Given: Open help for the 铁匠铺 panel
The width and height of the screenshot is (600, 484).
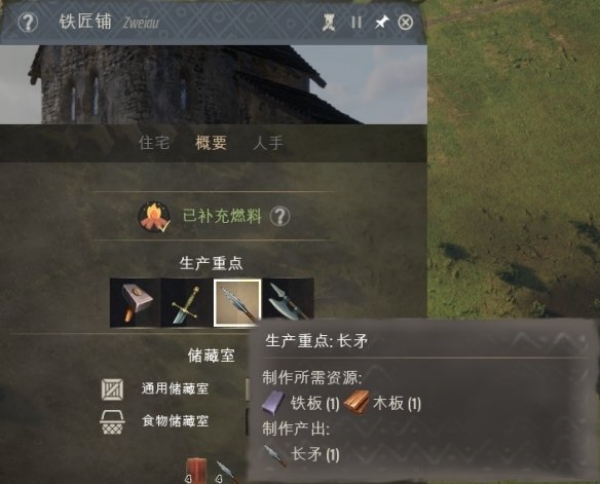Looking at the screenshot, I should [x=28, y=23].
